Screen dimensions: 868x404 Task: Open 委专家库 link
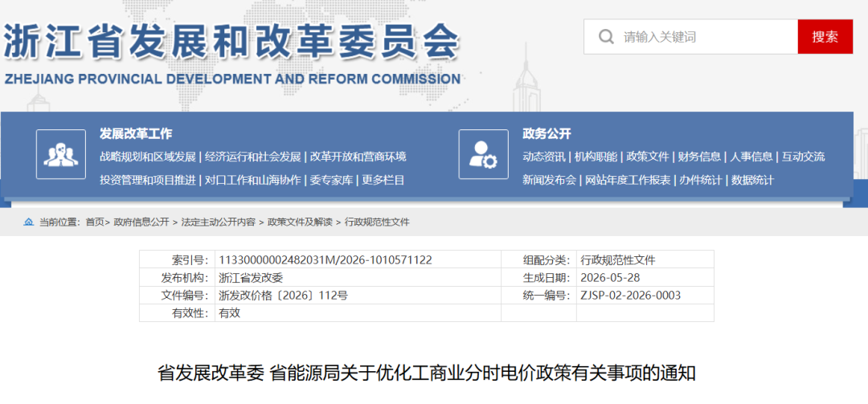(331, 180)
